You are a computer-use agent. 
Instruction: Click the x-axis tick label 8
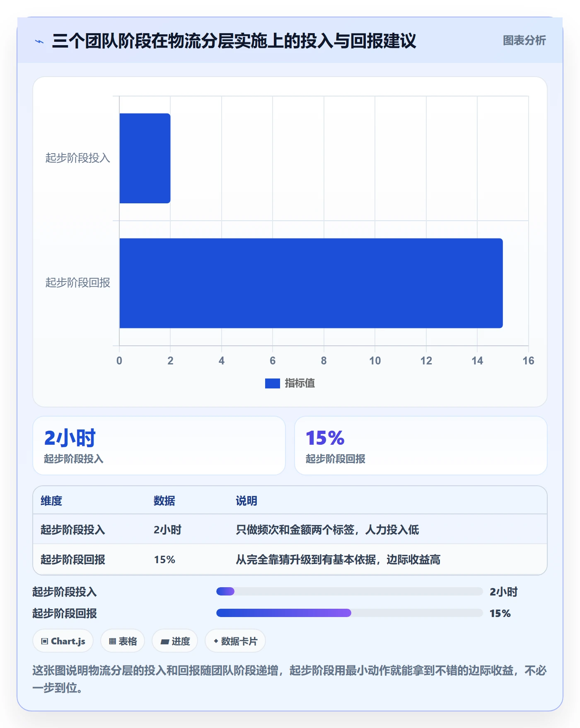coord(324,361)
